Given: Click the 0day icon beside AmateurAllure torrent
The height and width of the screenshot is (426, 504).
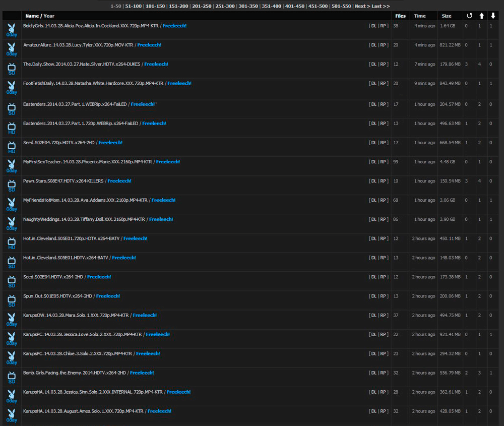Looking at the screenshot, I should tap(12, 49).
